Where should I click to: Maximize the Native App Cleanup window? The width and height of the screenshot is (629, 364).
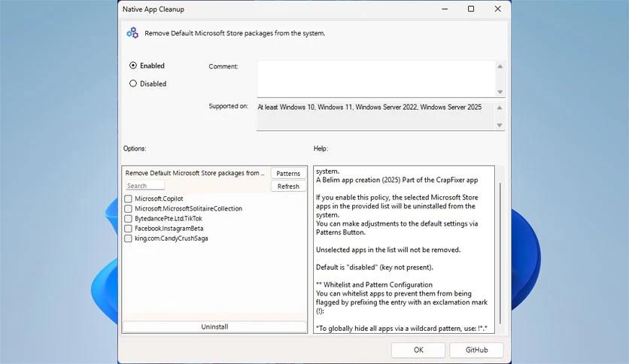(x=471, y=9)
